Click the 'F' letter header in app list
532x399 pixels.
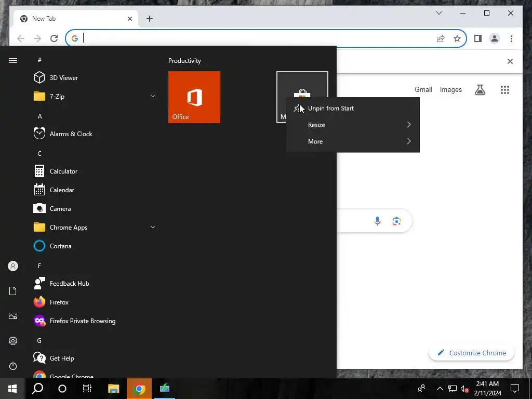coord(39,265)
